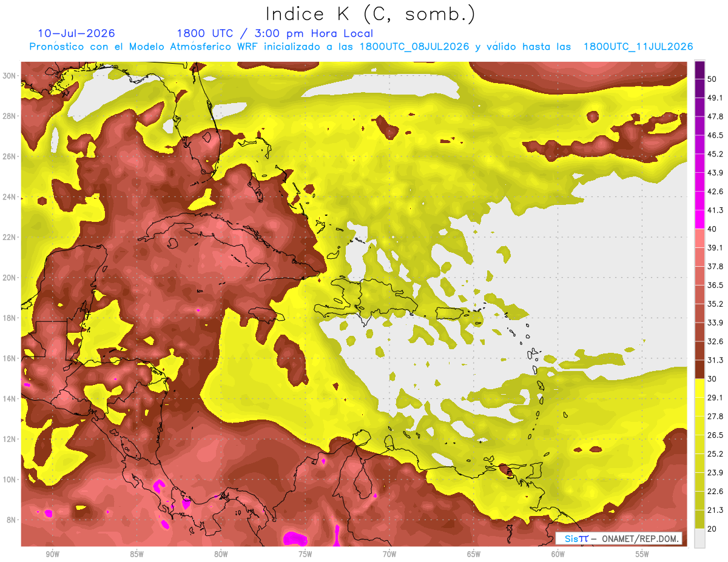Pick the 75W longitude label
This screenshot has height=562, width=728.
tap(305, 554)
